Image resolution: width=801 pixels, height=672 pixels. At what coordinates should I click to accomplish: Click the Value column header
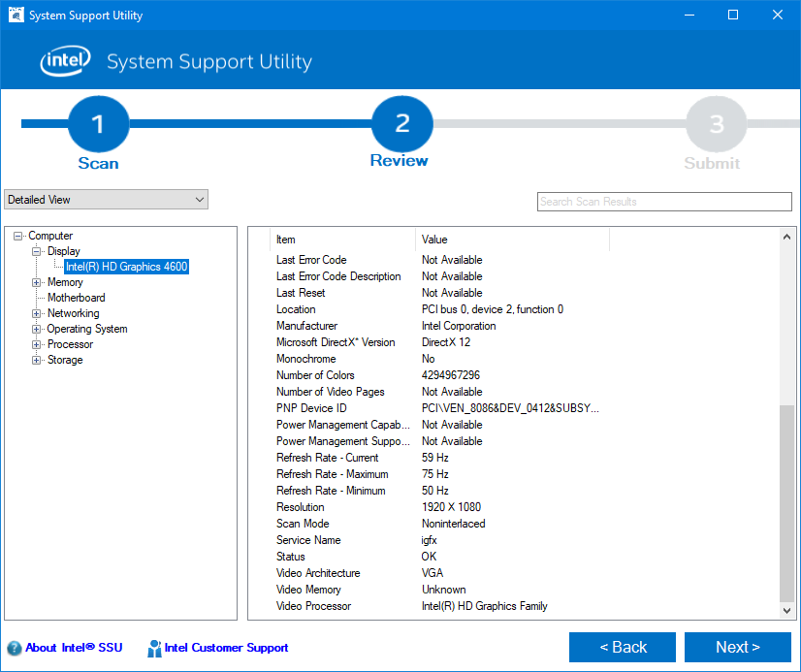click(512, 240)
